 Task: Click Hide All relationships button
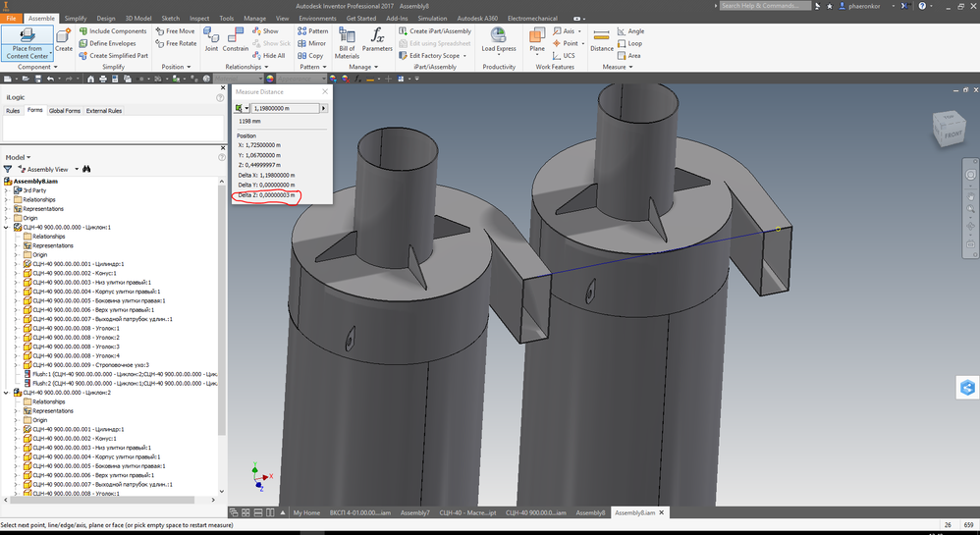(269, 56)
